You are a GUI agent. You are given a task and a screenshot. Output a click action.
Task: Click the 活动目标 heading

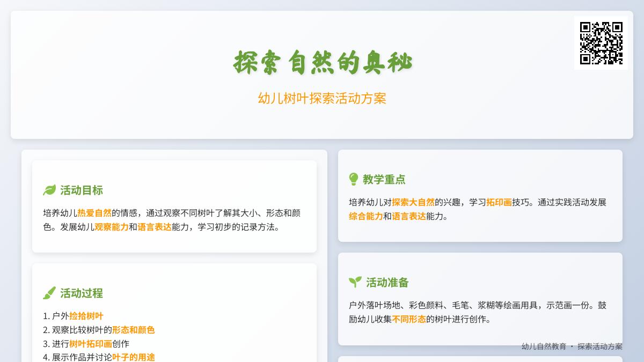click(x=82, y=190)
